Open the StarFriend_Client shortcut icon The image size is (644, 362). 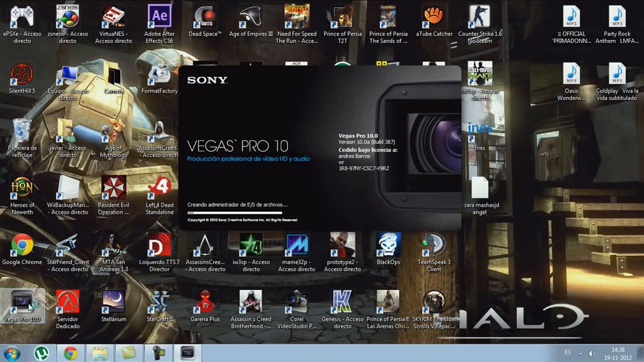pos(67,252)
